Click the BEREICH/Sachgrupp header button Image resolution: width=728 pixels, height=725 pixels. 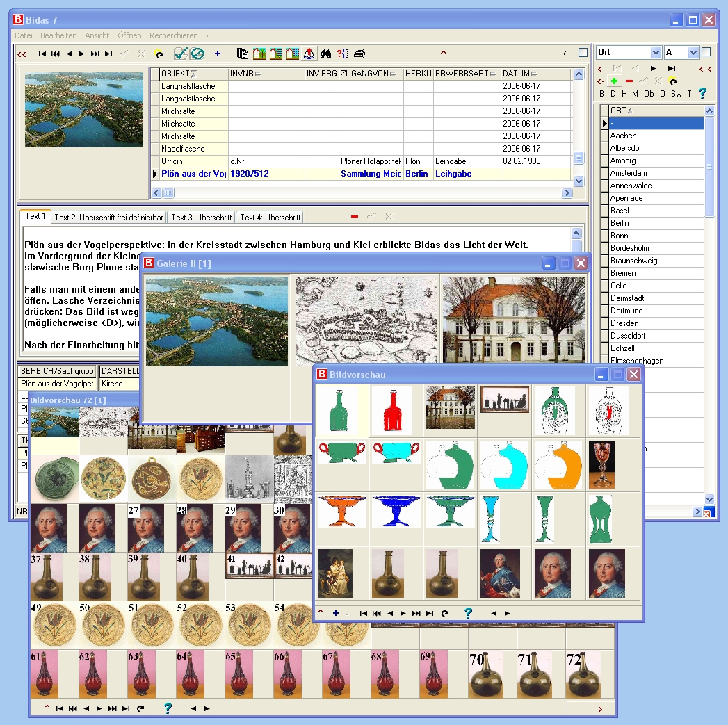(57, 371)
